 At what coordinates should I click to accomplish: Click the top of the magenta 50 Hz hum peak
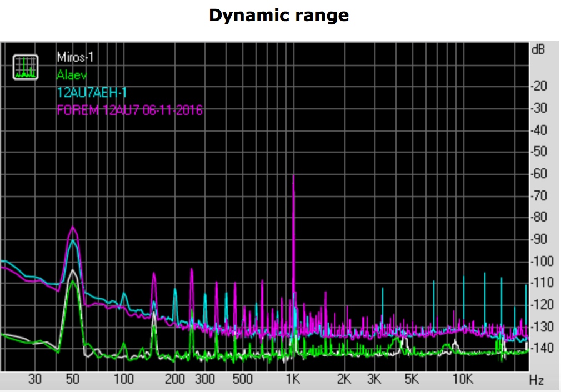coord(72,227)
